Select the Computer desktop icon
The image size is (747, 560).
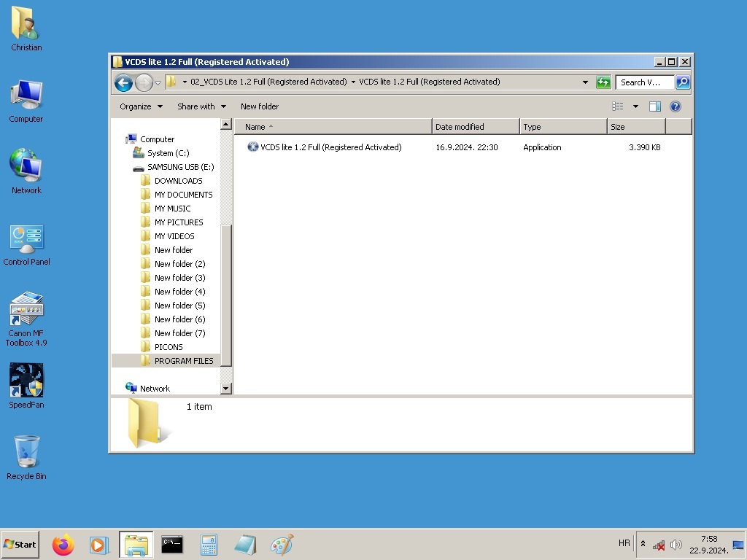(26, 101)
